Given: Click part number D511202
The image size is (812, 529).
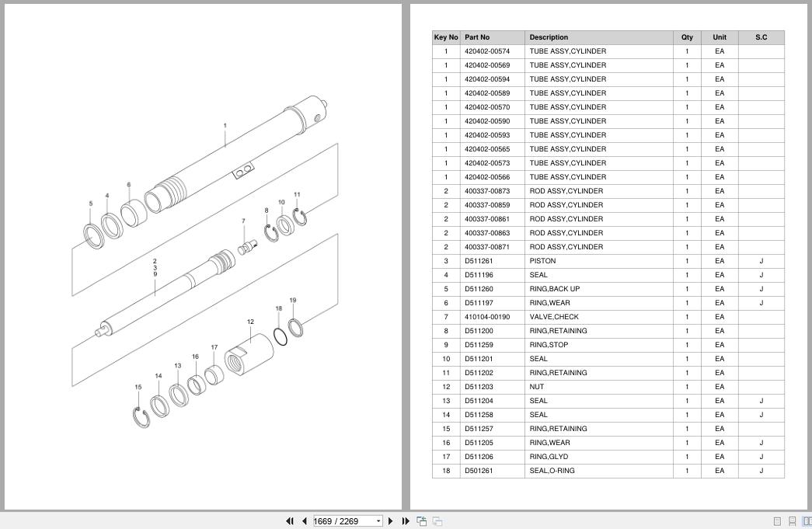Looking at the screenshot, I should (x=479, y=373).
